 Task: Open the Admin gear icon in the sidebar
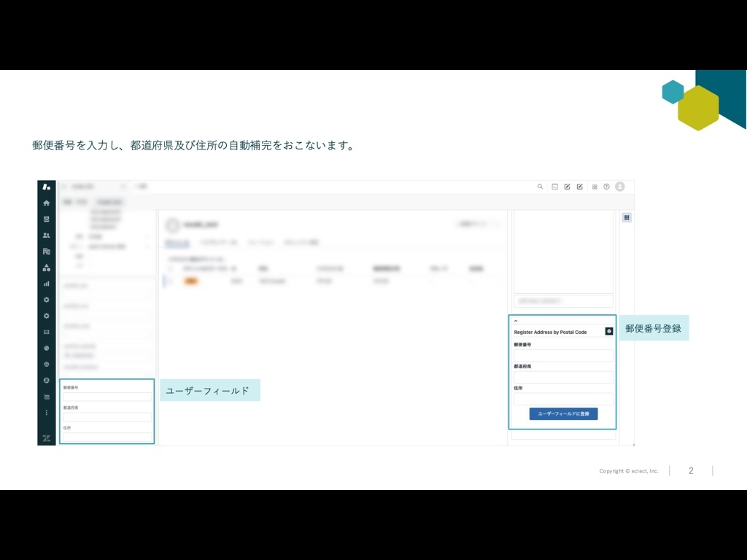pyautogui.click(x=46, y=299)
